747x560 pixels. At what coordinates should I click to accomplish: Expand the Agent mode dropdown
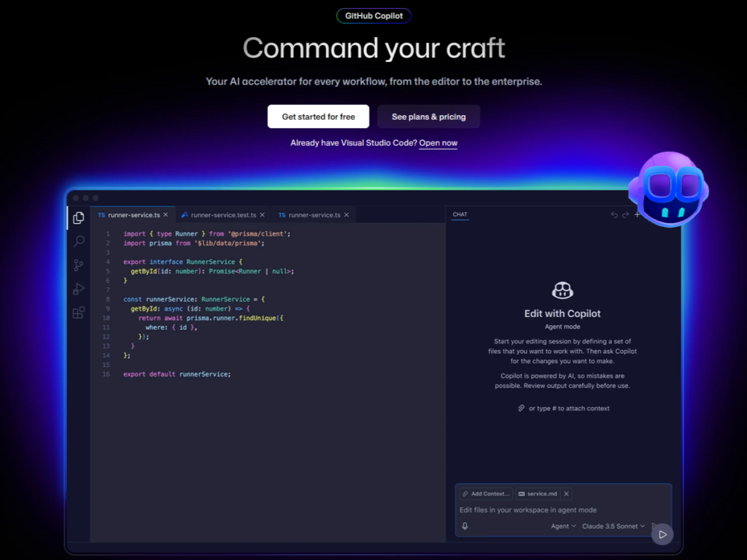[x=562, y=526]
